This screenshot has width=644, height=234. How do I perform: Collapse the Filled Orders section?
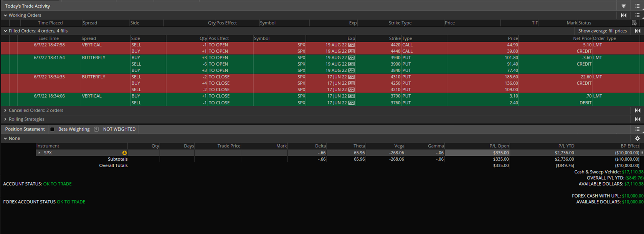coord(5,31)
